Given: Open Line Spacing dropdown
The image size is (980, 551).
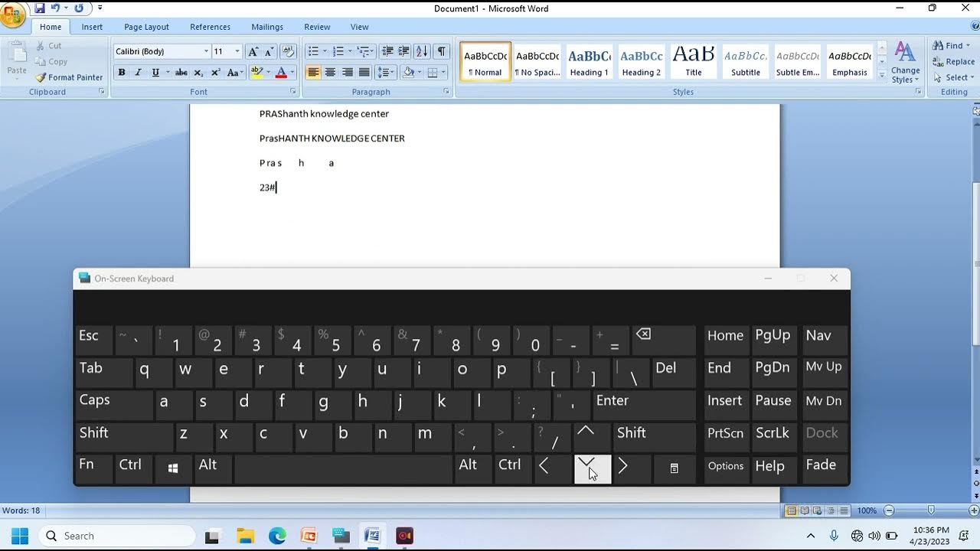Looking at the screenshot, I should (x=386, y=73).
